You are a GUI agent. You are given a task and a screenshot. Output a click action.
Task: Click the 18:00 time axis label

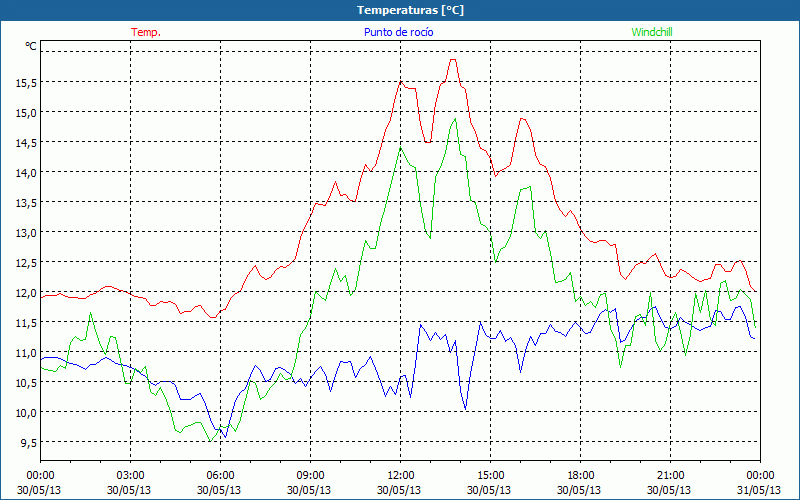pyautogui.click(x=579, y=476)
